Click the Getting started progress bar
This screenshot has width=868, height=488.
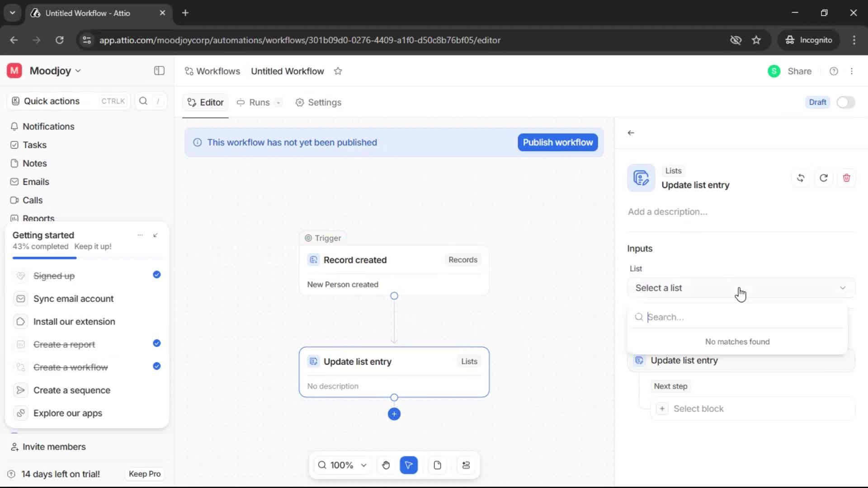pyautogui.click(x=44, y=258)
